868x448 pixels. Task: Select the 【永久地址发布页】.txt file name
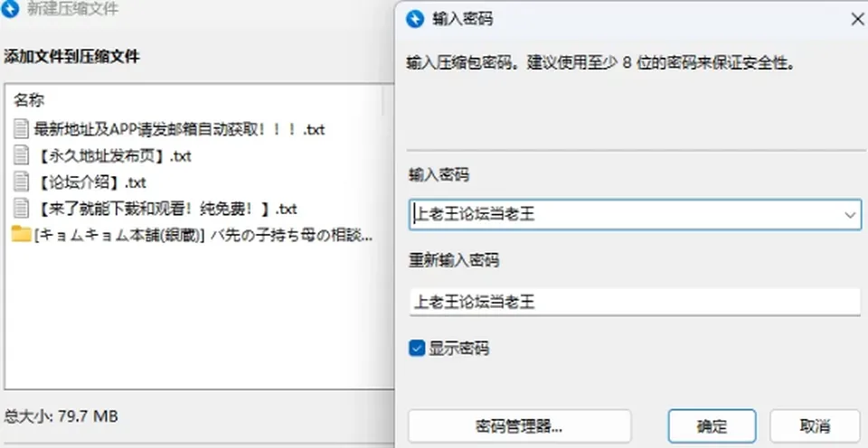pos(114,156)
